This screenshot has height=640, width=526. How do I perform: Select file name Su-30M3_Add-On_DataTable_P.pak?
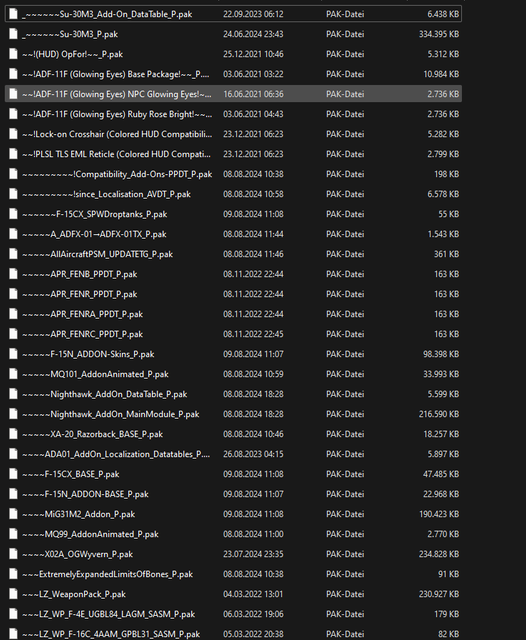pyautogui.click(x=107, y=14)
